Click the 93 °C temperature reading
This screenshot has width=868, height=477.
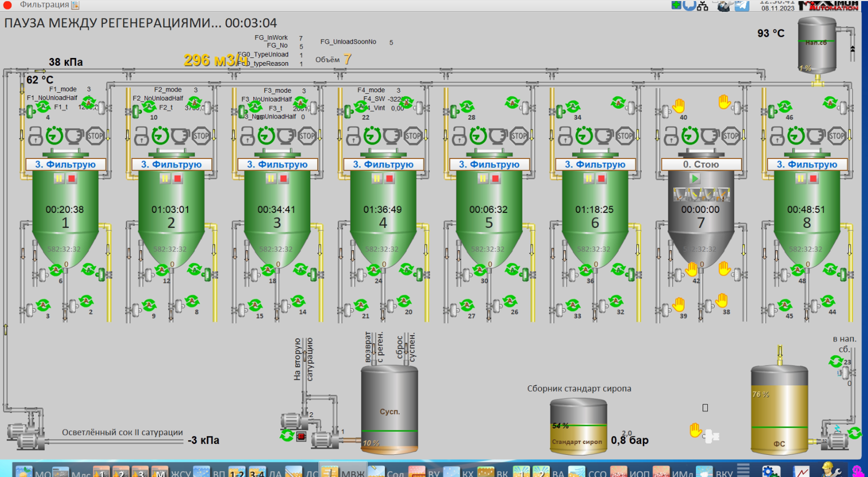click(771, 33)
